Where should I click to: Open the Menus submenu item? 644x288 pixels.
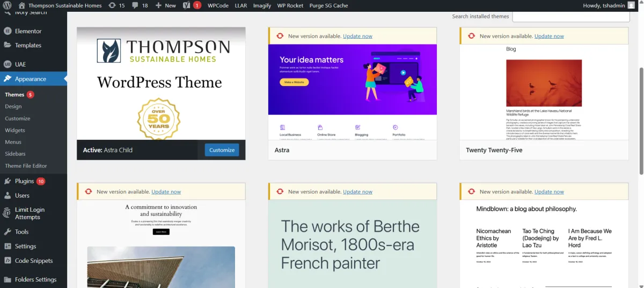coord(13,142)
